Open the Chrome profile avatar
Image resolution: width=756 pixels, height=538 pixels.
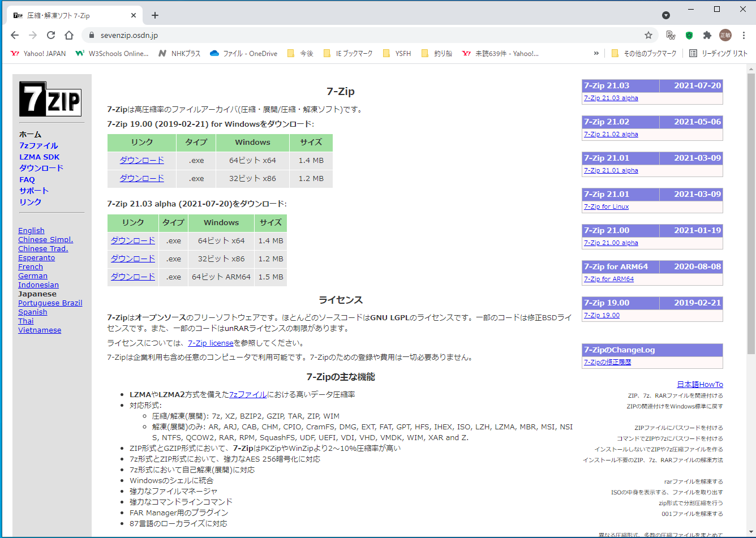point(725,35)
